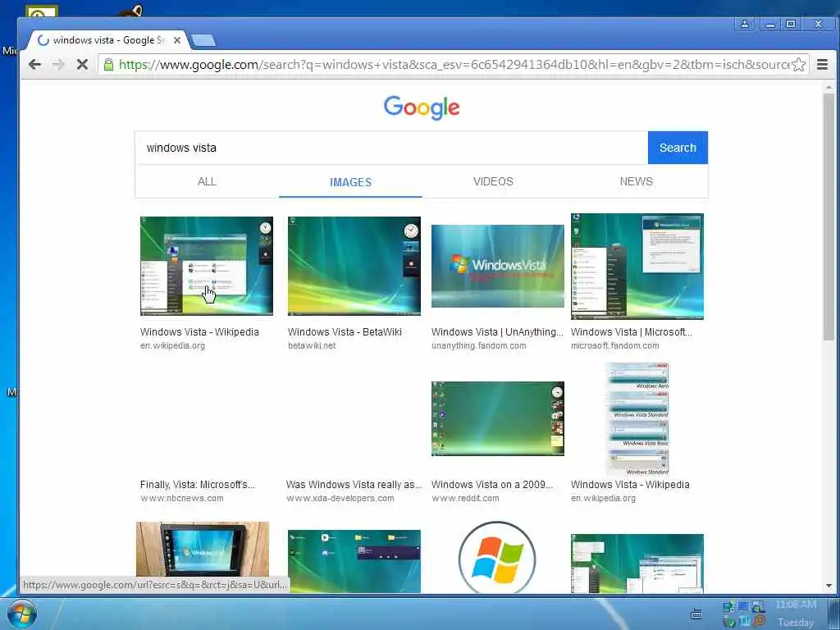Screen dimensions: 840x630
Task: Open the tablet running Vista photo thumbnail
Action: click(203, 549)
